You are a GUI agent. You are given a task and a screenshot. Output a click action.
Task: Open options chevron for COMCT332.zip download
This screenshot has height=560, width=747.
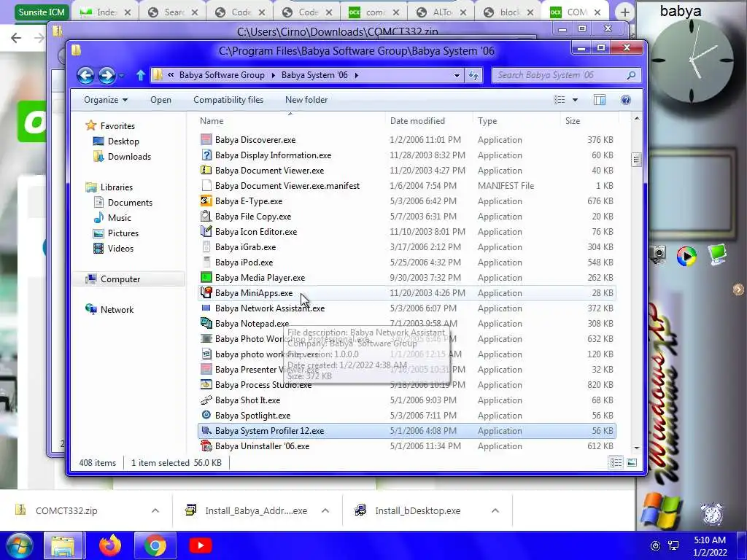coord(155,510)
